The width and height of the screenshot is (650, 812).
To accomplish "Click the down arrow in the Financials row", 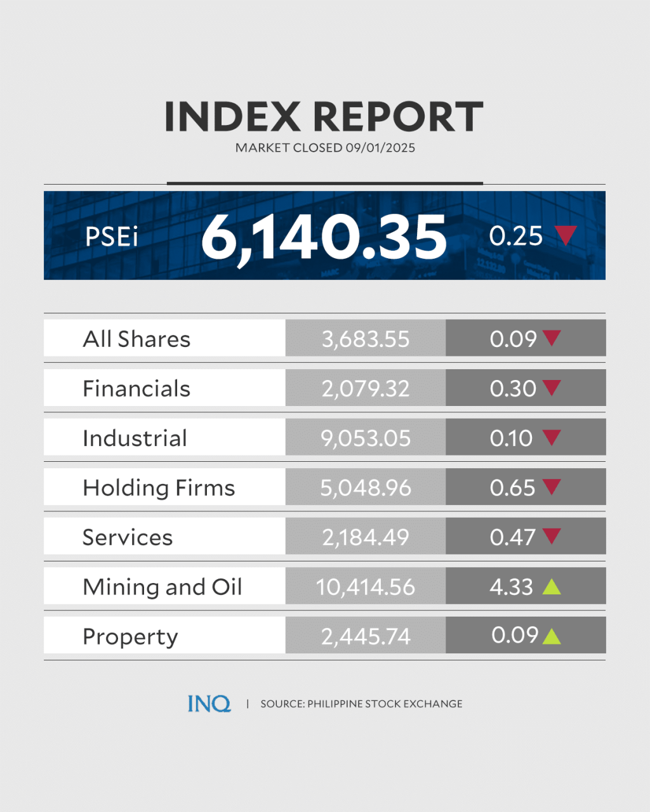I will point(552,387).
